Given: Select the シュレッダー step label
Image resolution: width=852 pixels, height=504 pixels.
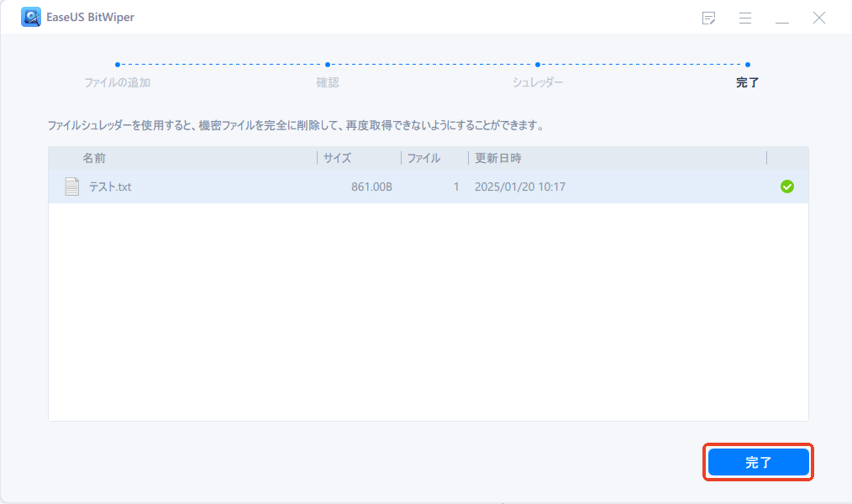Looking at the screenshot, I should [538, 81].
